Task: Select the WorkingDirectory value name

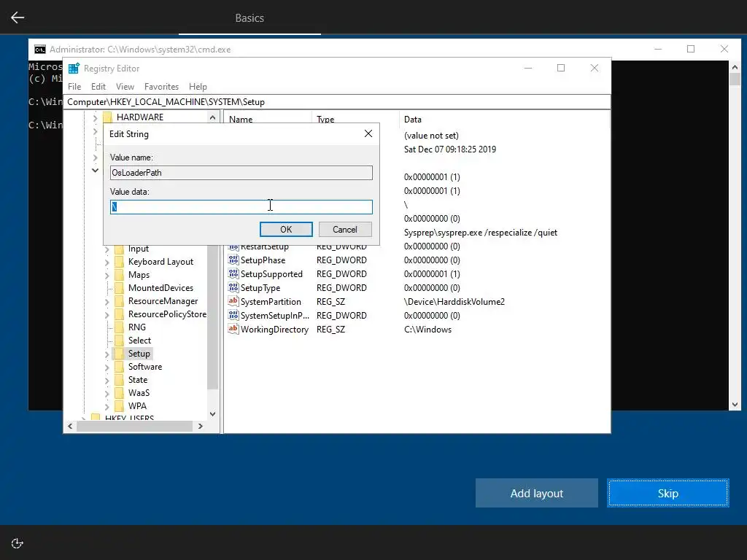Action: click(x=274, y=330)
